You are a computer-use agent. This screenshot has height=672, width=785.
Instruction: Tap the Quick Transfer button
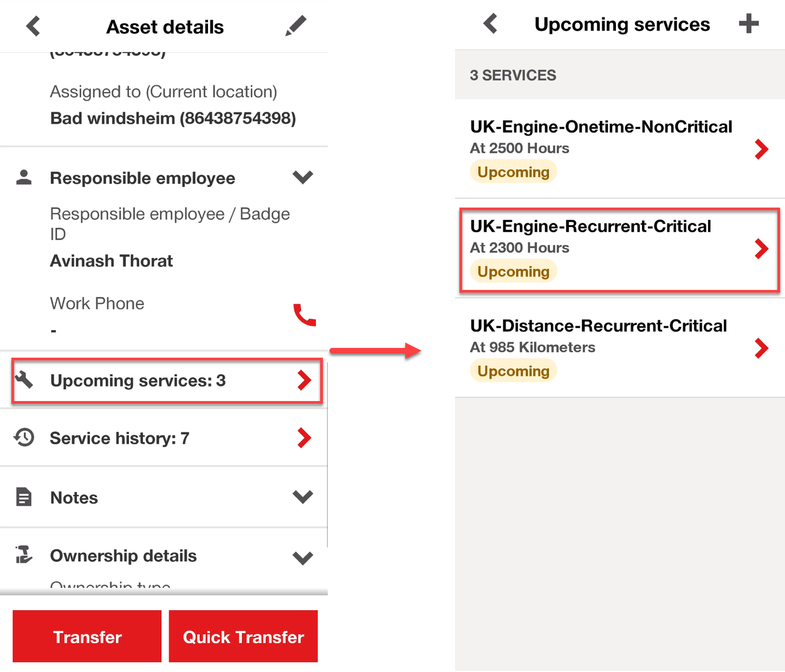tap(243, 636)
